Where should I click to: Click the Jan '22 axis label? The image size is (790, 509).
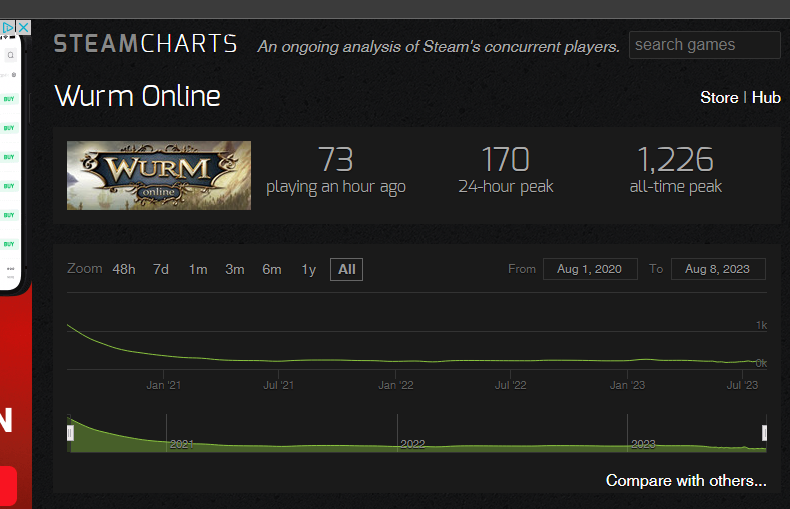pos(396,386)
